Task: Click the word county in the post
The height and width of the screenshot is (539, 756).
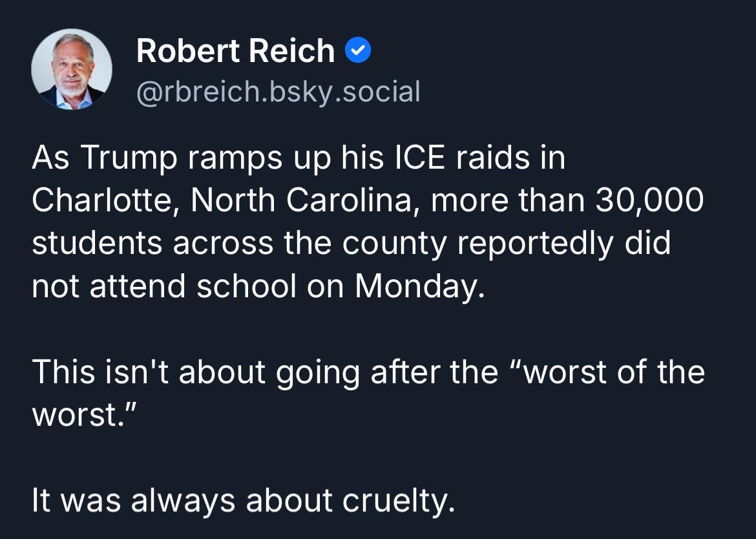Action: pyautogui.click(x=391, y=244)
